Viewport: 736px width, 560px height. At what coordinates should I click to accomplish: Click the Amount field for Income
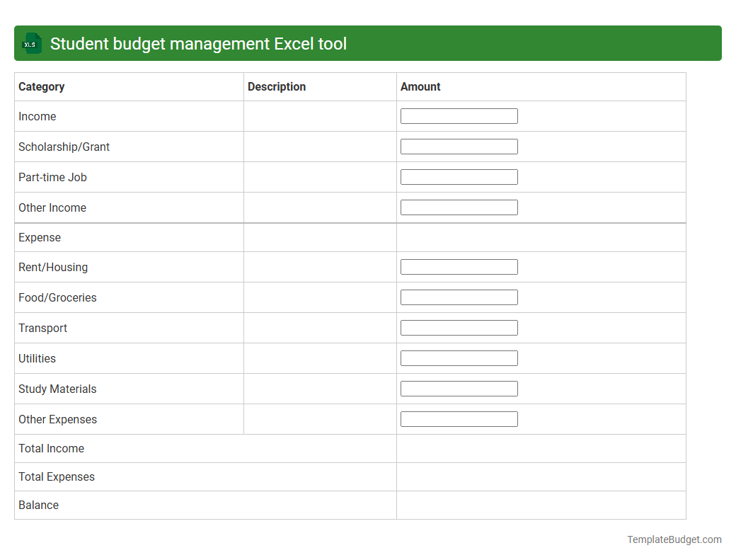click(x=459, y=115)
